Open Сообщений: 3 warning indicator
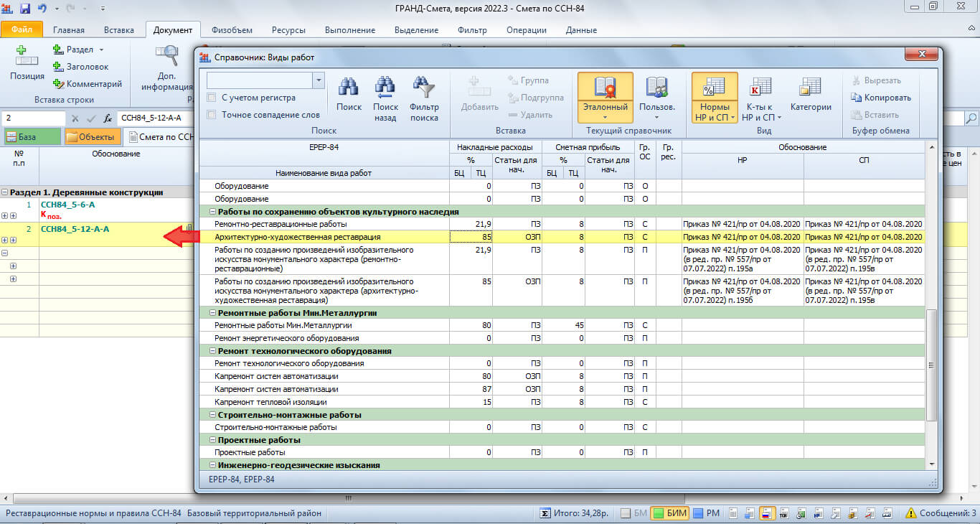 tap(940, 513)
